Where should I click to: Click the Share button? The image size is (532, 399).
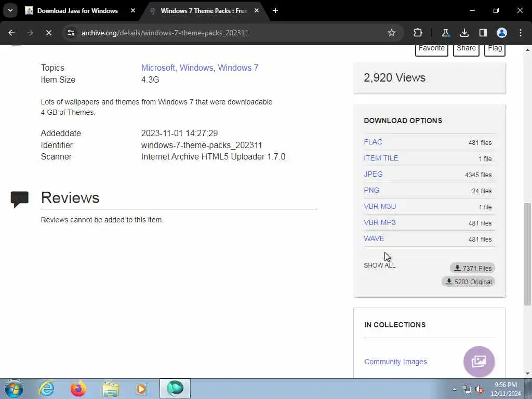click(466, 49)
